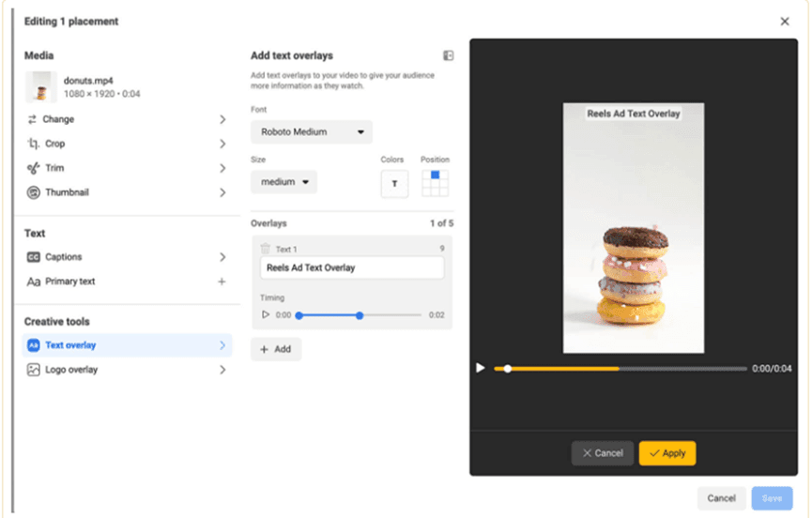
Task: Click the panel layout icon beside Add text overlays
Action: click(x=449, y=56)
